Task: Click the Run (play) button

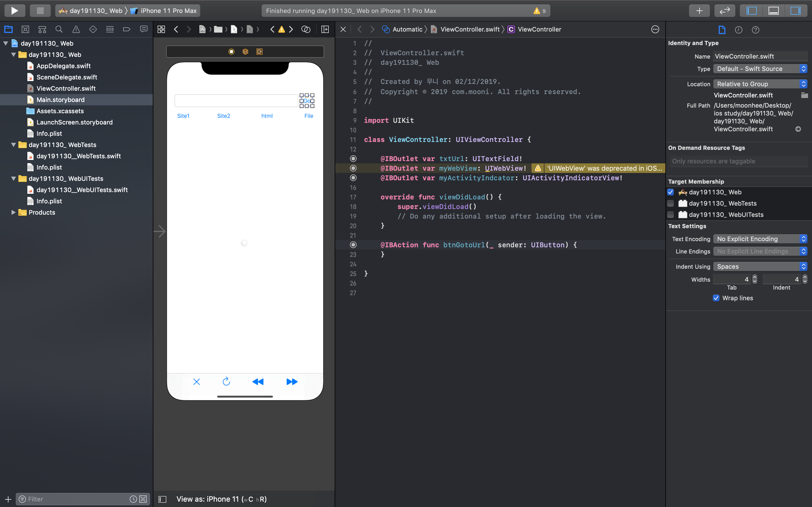Action: click(x=14, y=10)
